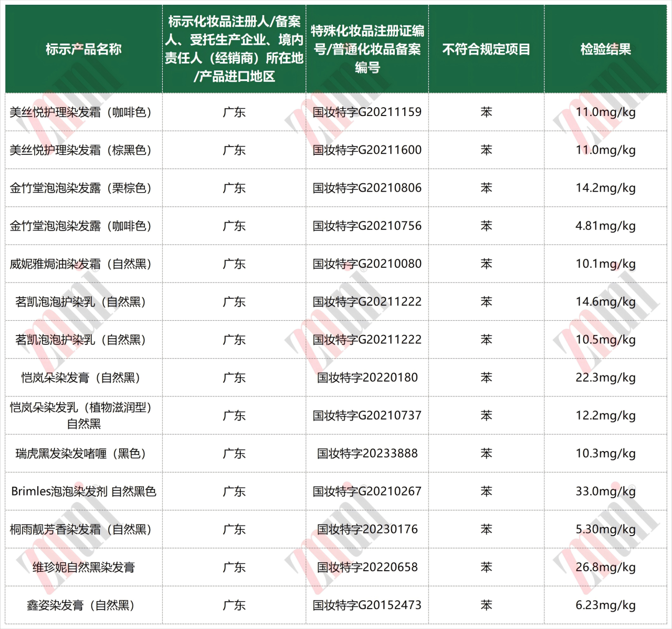Click "广东" in the 瑞虎黑发染发啫喱 row

(x=234, y=454)
